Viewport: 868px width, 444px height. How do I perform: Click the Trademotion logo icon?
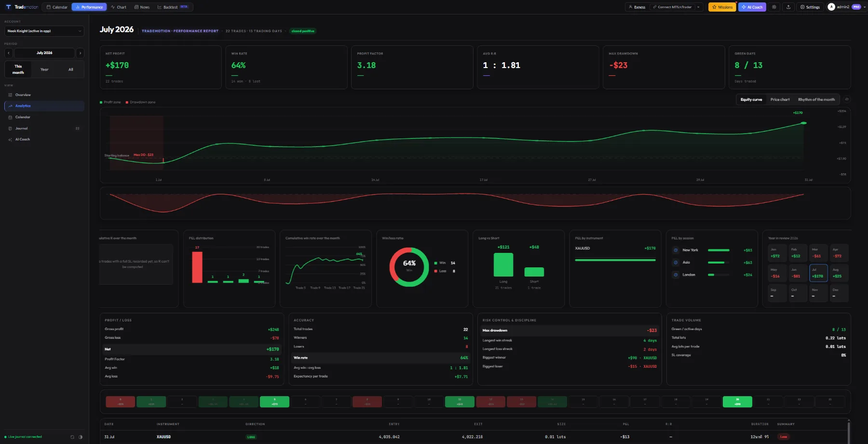[x=8, y=7]
